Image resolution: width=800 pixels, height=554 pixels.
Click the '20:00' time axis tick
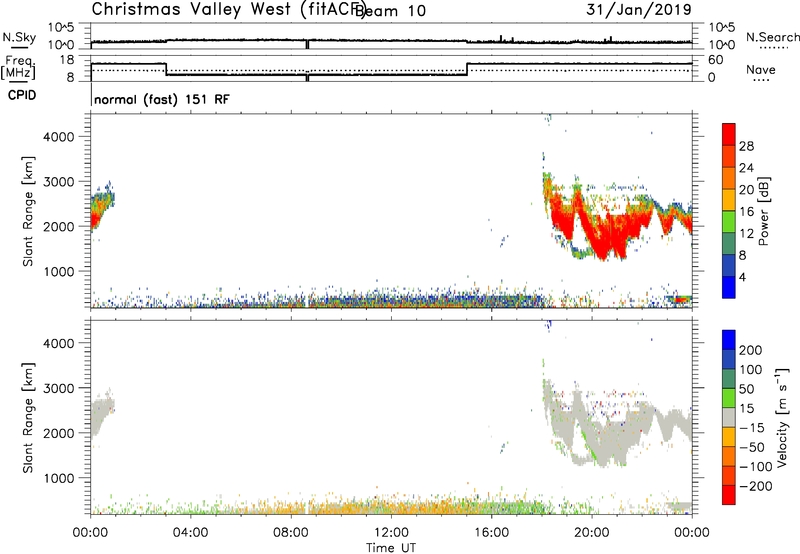coord(592,533)
